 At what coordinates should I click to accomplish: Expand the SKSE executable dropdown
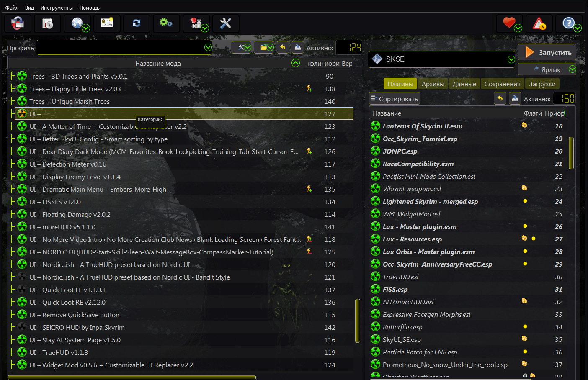(x=511, y=59)
